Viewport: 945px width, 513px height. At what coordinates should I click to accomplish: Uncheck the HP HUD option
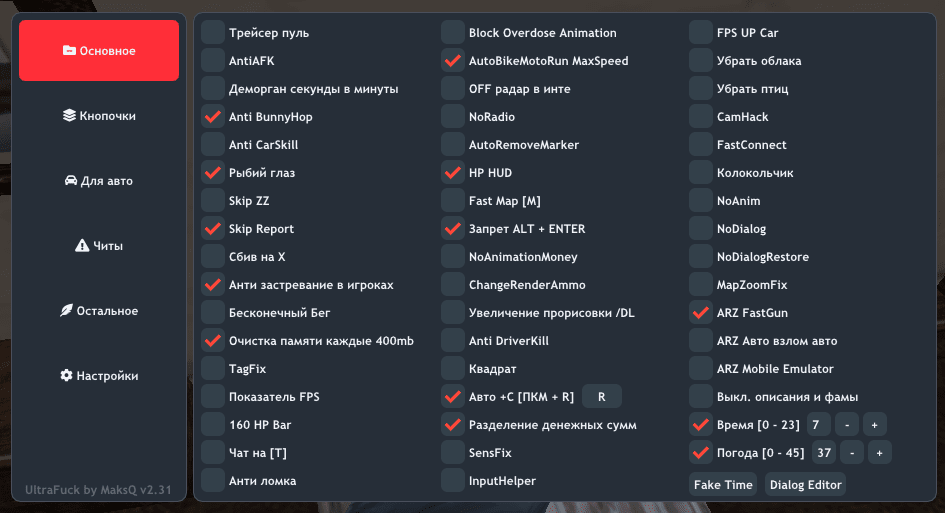tap(453, 173)
